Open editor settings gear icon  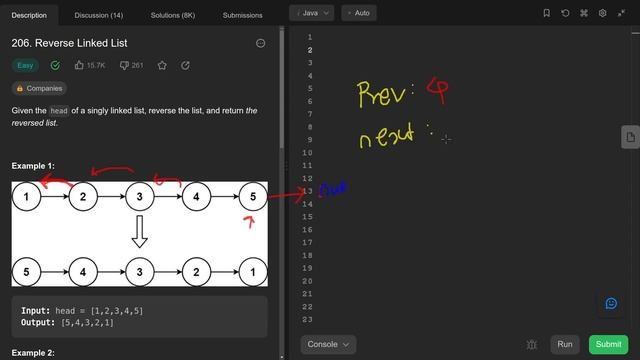[x=602, y=13]
